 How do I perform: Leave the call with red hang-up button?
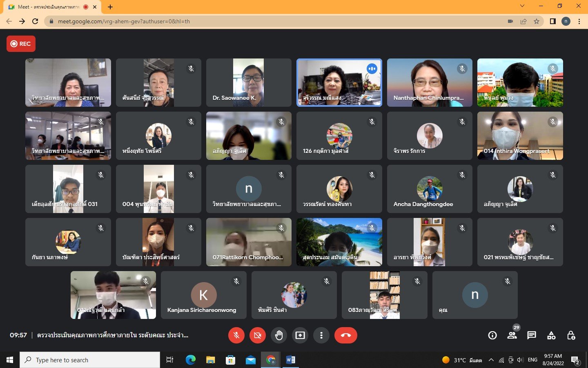tap(345, 335)
